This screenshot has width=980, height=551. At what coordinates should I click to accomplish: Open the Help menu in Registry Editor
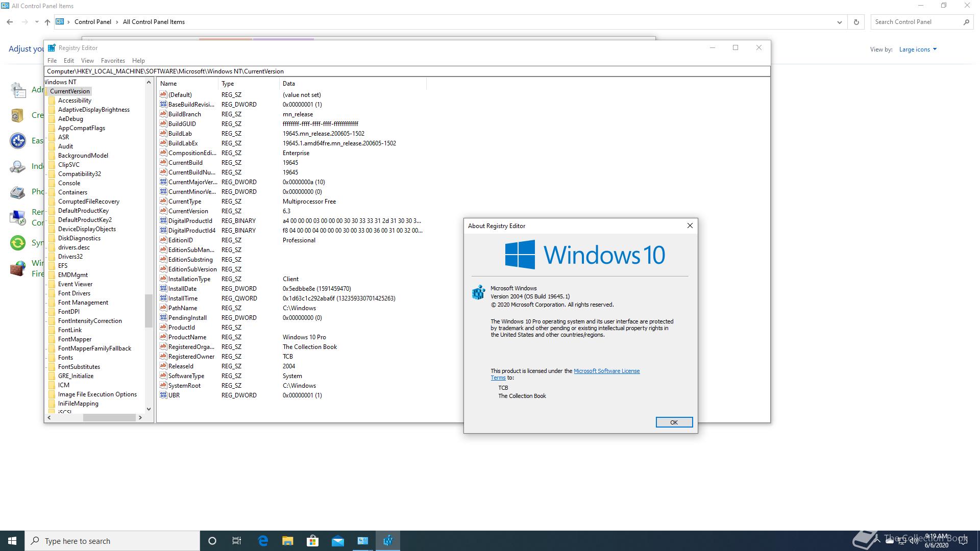(138, 60)
